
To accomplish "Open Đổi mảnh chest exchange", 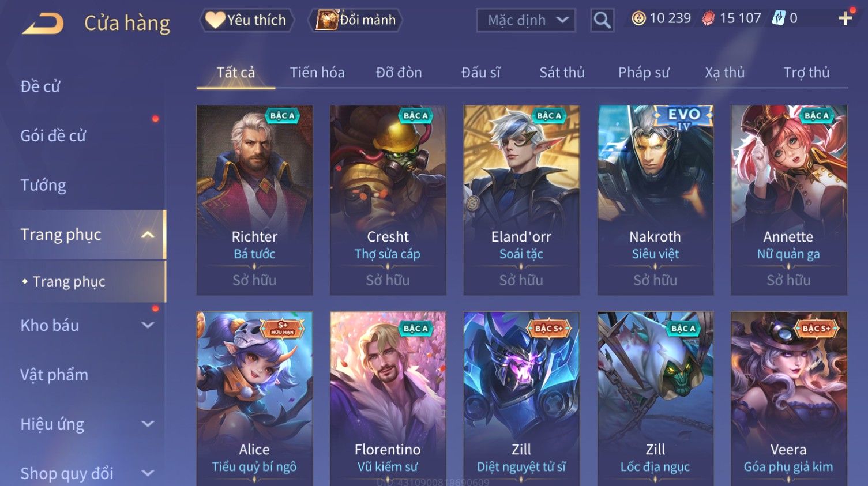I will pos(356,20).
